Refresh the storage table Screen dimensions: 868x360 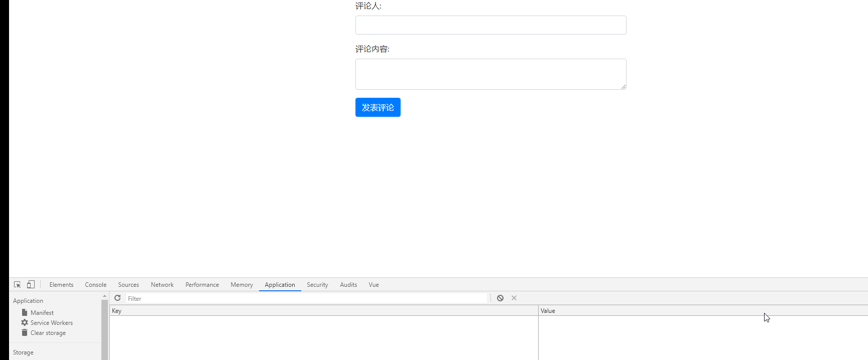click(x=117, y=298)
